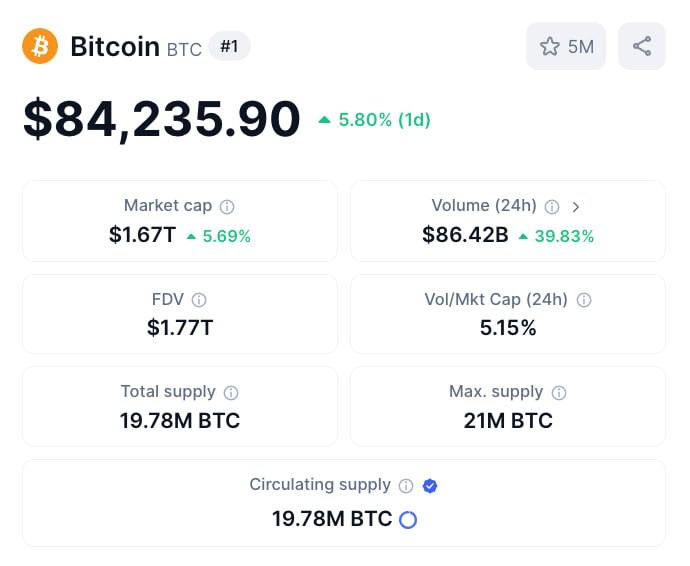Click the 5.80% (1d) price change

pyautogui.click(x=374, y=120)
